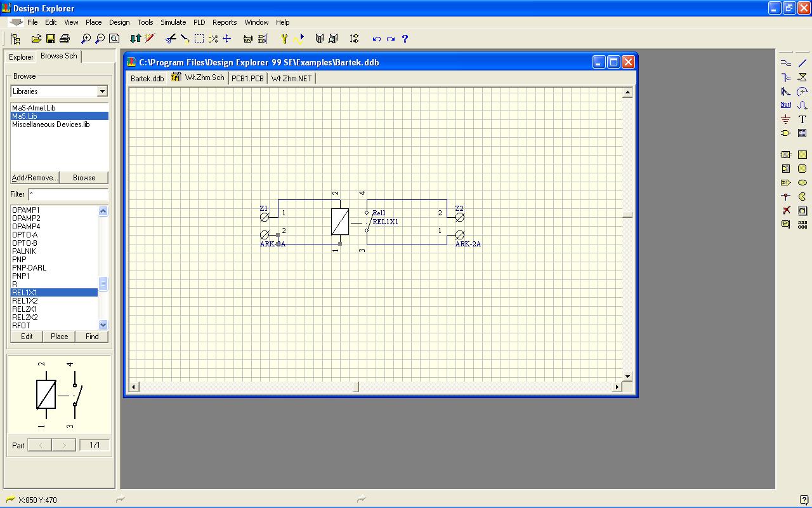Viewport: 812px width, 508px height.
Task: Switch to the PCB1.PCB tab
Action: click(247, 79)
